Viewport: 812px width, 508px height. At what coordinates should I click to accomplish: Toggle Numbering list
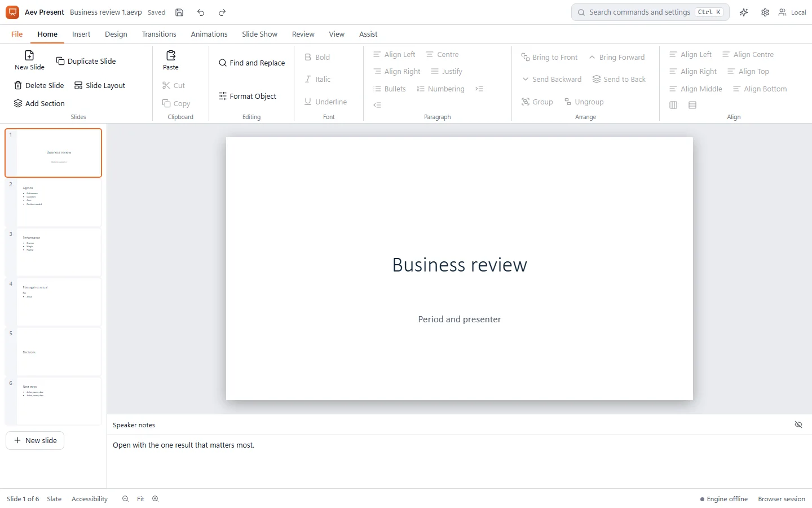pos(440,89)
